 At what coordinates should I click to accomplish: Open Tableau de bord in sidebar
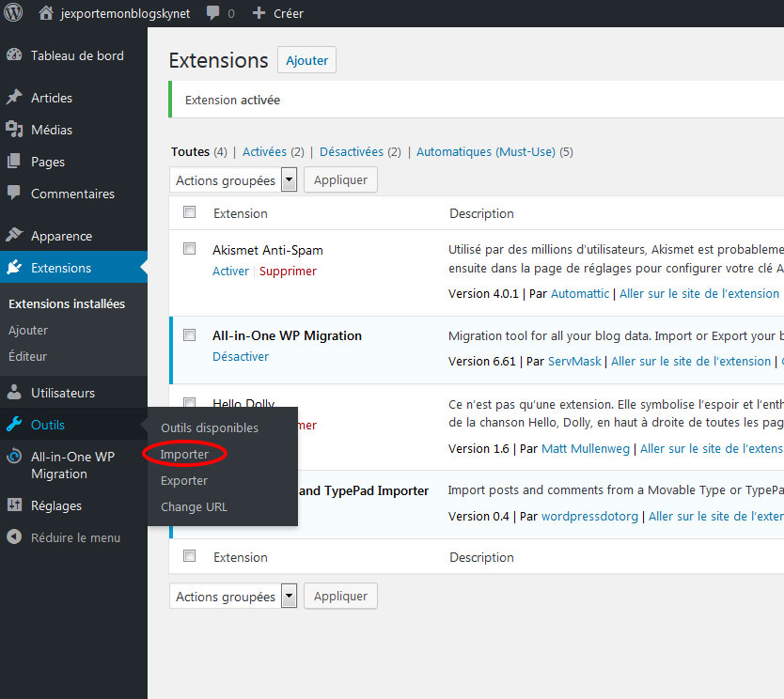click(x=73, y=55)
